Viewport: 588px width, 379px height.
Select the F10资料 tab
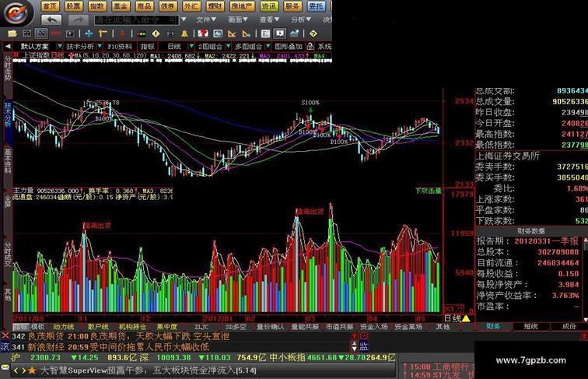[120, 47]
